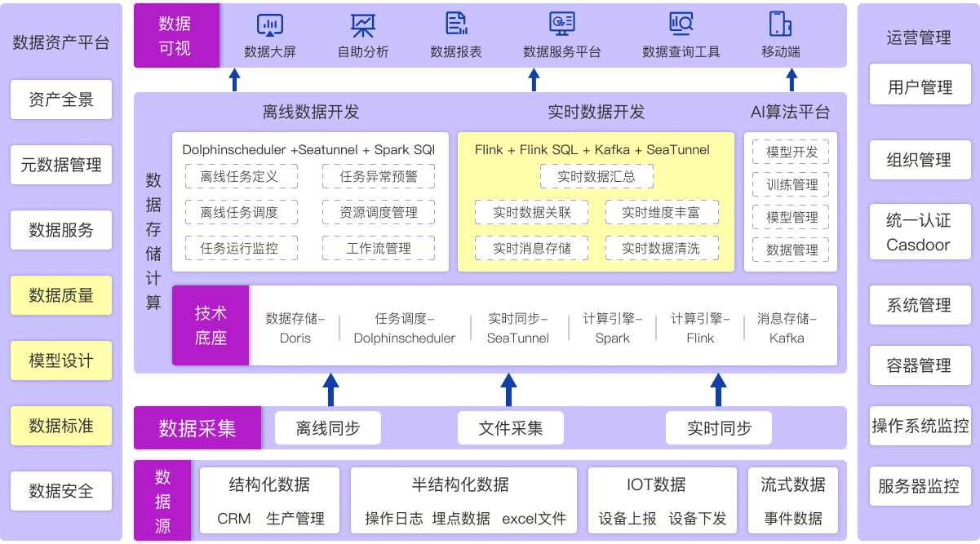Select the purple 数据可视 tab
Screen dimensions: 980x544
pyautogui.click(x=176, y=36)
